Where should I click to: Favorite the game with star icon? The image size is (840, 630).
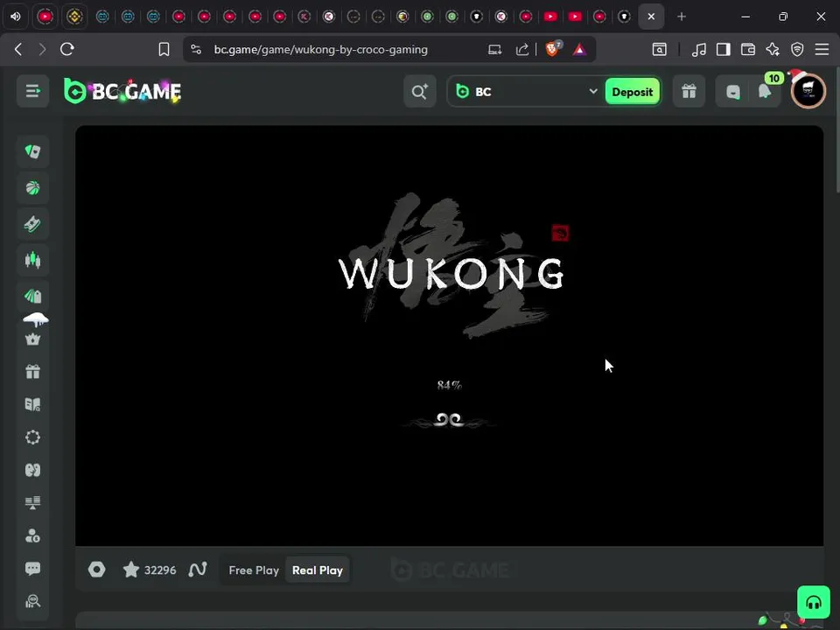tap(130, 570)
